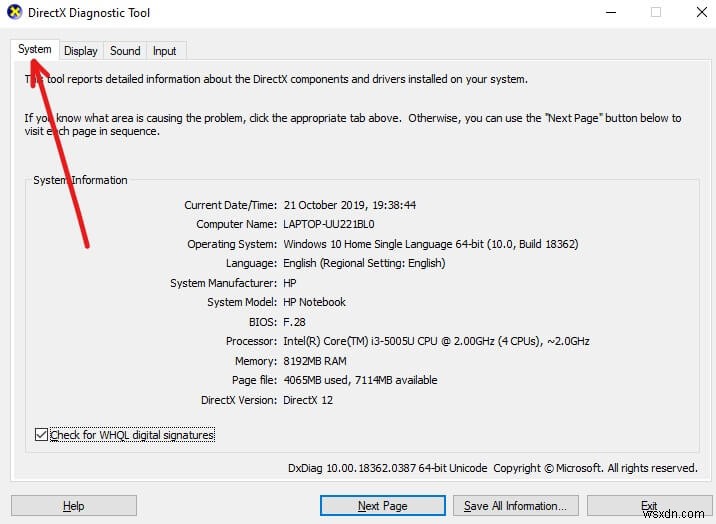
Task: Select the Windows 10 Home Single Language value
Action: (x=431, y=244)
